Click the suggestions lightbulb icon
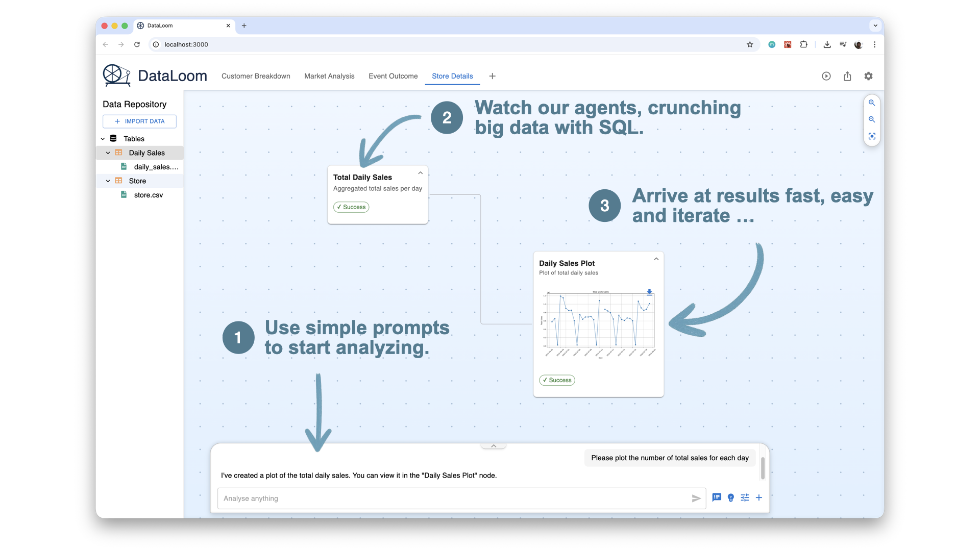This screenshot has height=551, width=980. coord(730,498)
